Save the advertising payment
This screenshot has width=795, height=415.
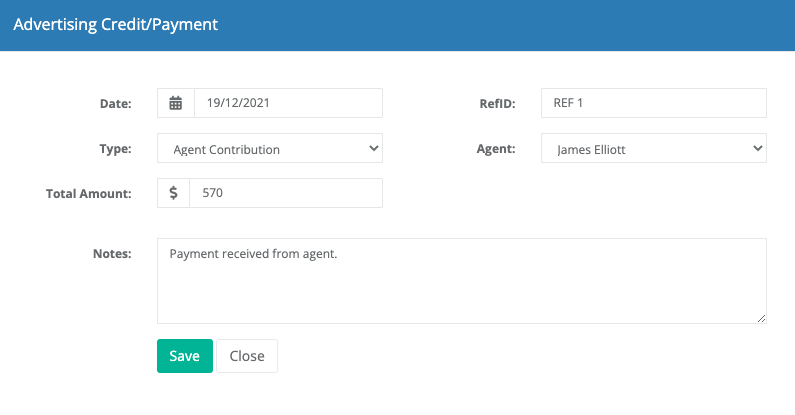pyautogui.click(x=185, y=356)
